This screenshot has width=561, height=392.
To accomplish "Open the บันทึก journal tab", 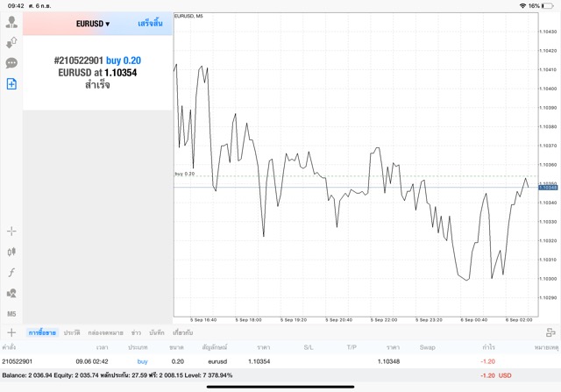I will tap(157, 332).
